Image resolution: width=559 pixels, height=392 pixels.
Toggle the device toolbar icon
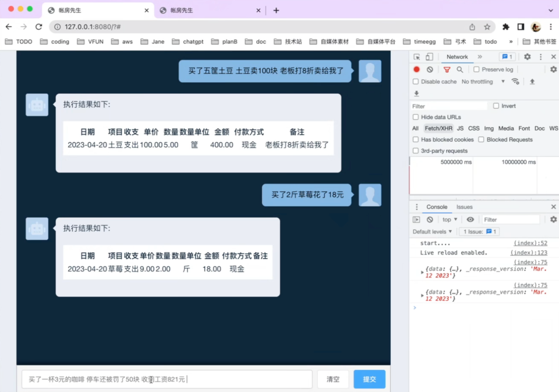(429, 57)
